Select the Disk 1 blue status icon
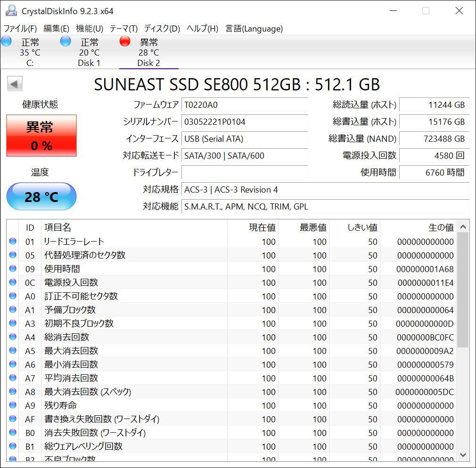 click(x=66, y=41)
